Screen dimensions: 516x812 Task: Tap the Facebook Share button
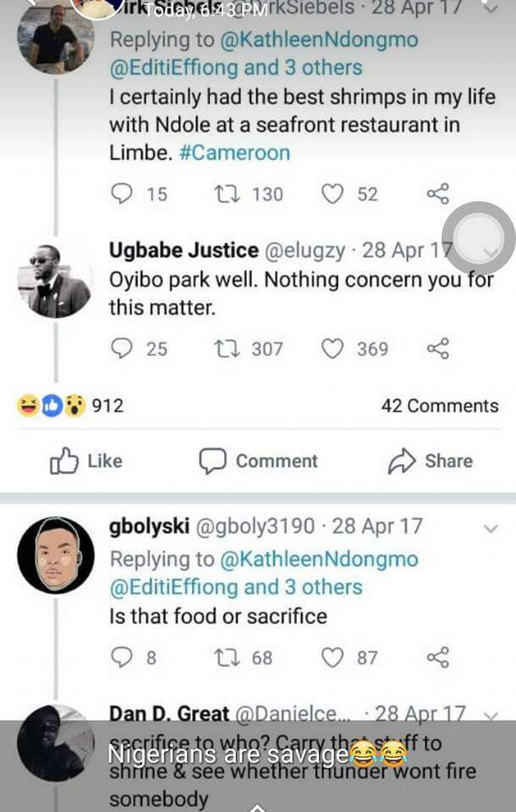(430, 461)
